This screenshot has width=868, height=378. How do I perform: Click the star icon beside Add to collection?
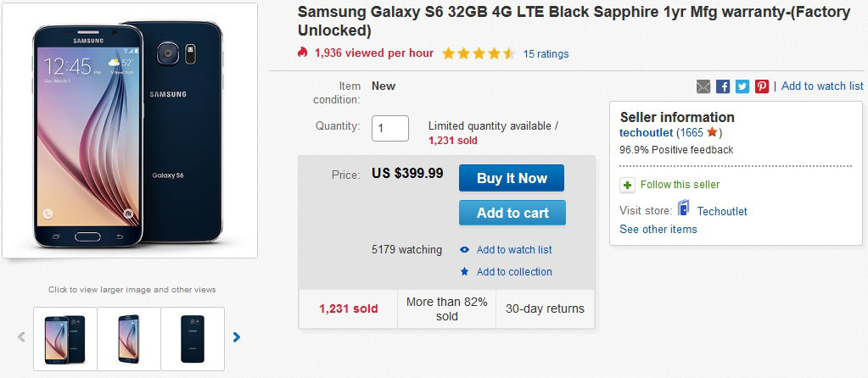(x=464, y=272)
